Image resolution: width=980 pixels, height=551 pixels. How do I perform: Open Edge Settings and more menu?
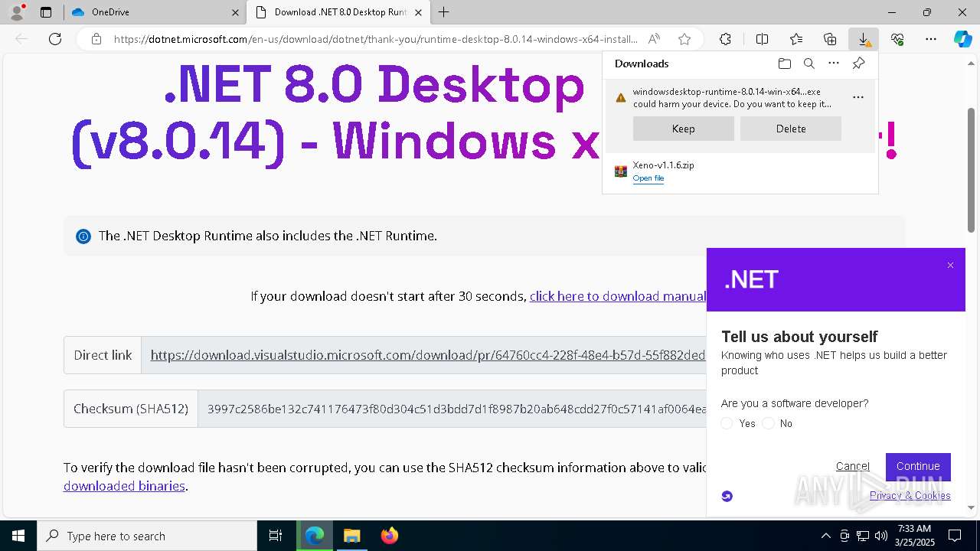(931, 39)
